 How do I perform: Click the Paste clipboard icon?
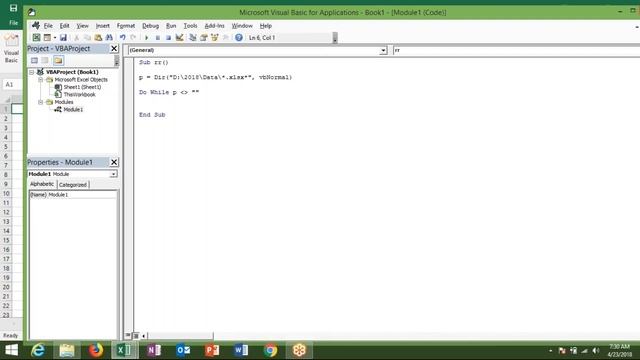click(x=98, y=38)
